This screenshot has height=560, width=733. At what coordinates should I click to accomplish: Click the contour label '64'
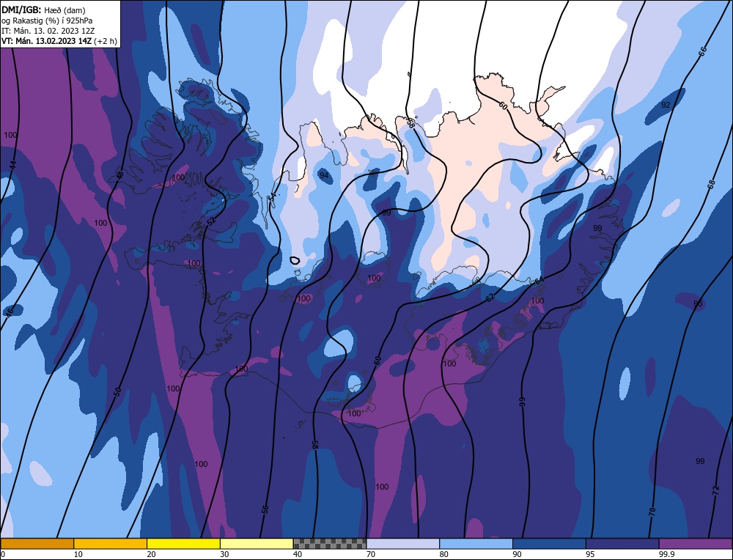point(539,281)
